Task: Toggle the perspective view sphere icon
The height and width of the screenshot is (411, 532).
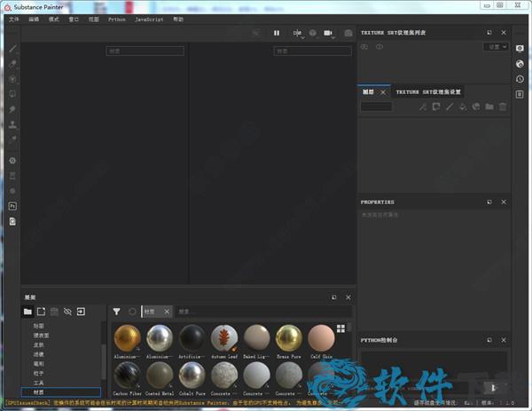Action: (x=313, y=33)
